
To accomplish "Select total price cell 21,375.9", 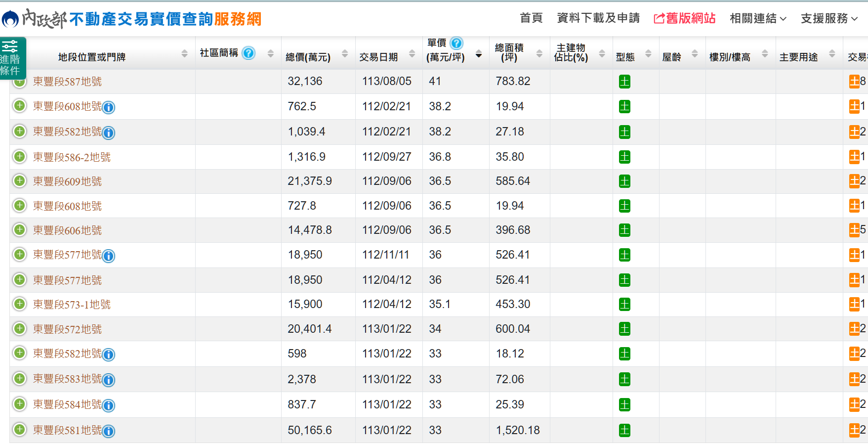I will (x=310, y=181).
